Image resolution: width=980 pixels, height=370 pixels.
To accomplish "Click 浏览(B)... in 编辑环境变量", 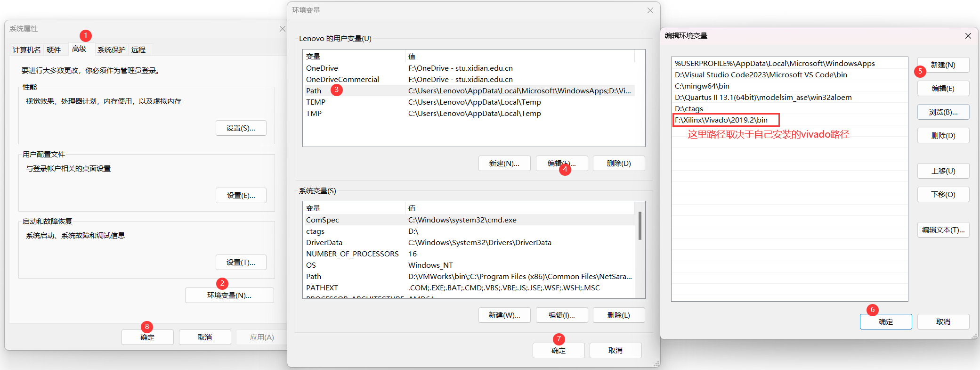I will pyautogui.click(x=943, y=112).
